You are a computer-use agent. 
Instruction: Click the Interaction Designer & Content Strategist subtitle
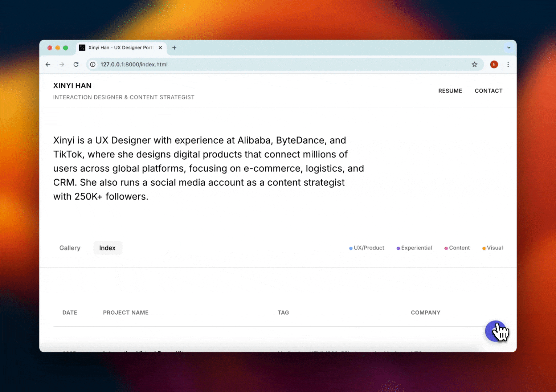point(124,97)
